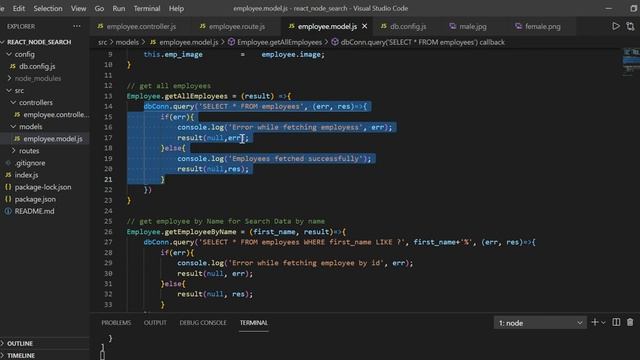Kill terminal with trash icon

pyautogui.click(x=630, y=322)
